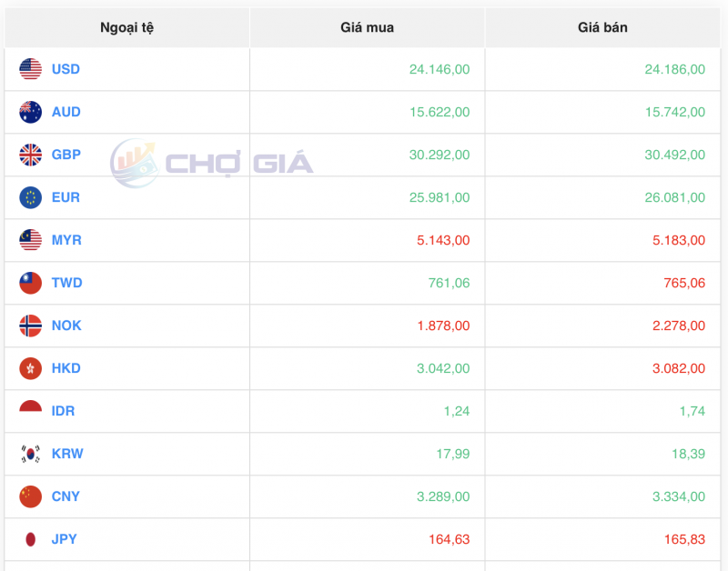Viewport: 728px width, 571px height.
Task: Click the HKD Hong Kong flag icon
Action: pyautogui.click(x=28, y=368)
